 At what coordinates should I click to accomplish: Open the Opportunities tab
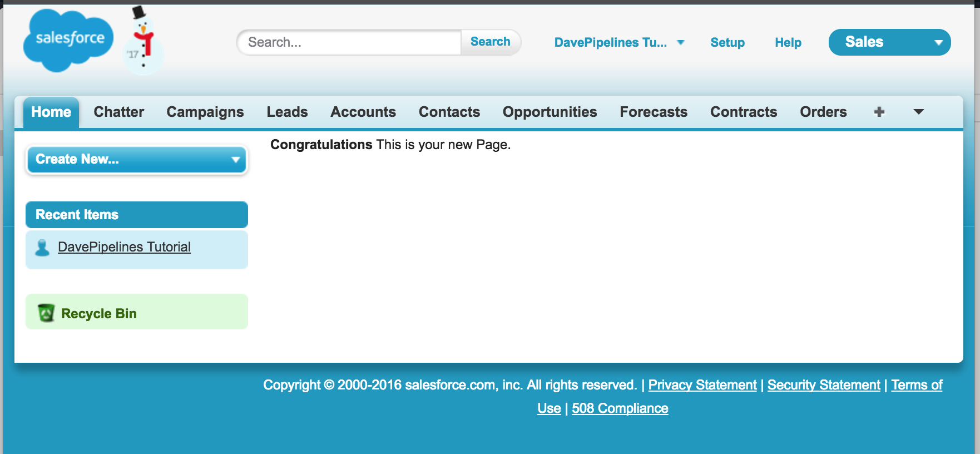(x=550, y=112)
